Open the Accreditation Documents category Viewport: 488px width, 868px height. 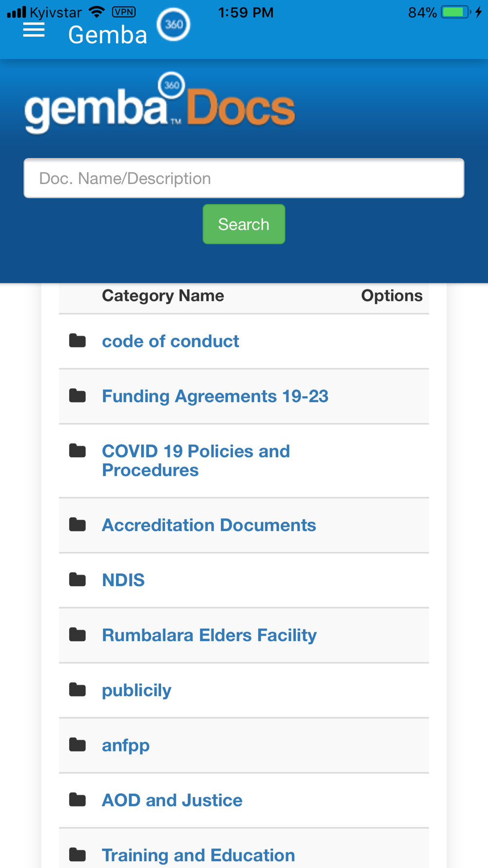tap(209, 525)
